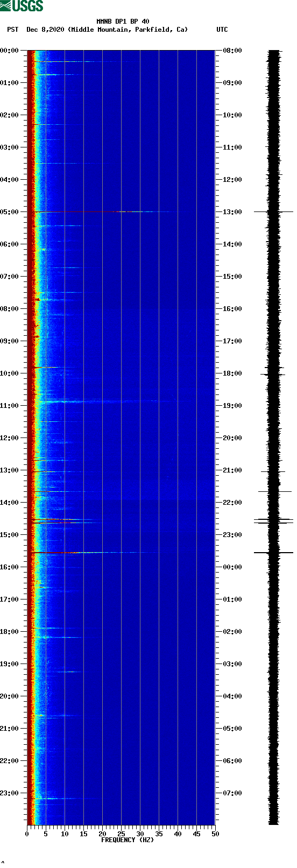Select the 07:00 PST label on left axis
This screenshot has height=868, width=297.
(9, 277)
